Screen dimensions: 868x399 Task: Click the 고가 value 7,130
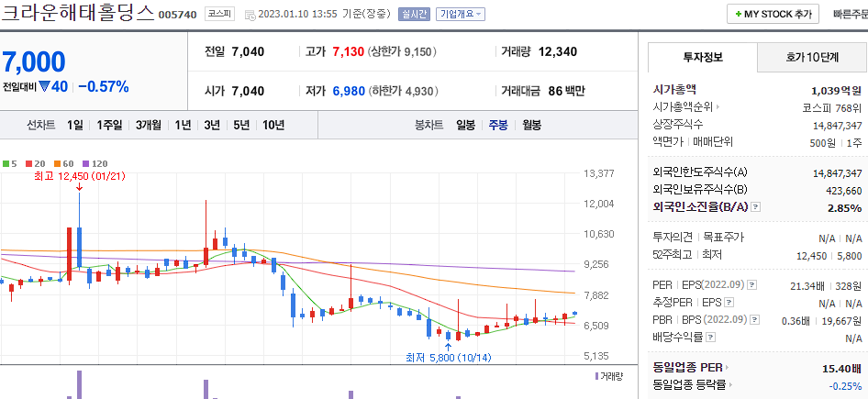coord(348,52)
